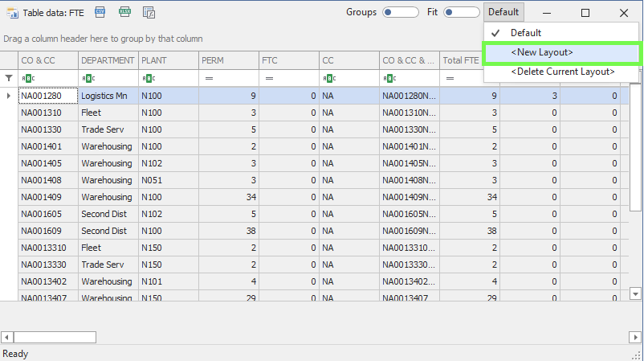Select the NA001609 Second Dist cell
Image resolution: width=644 pixels, height=361 pixels.
pos(108,231)
